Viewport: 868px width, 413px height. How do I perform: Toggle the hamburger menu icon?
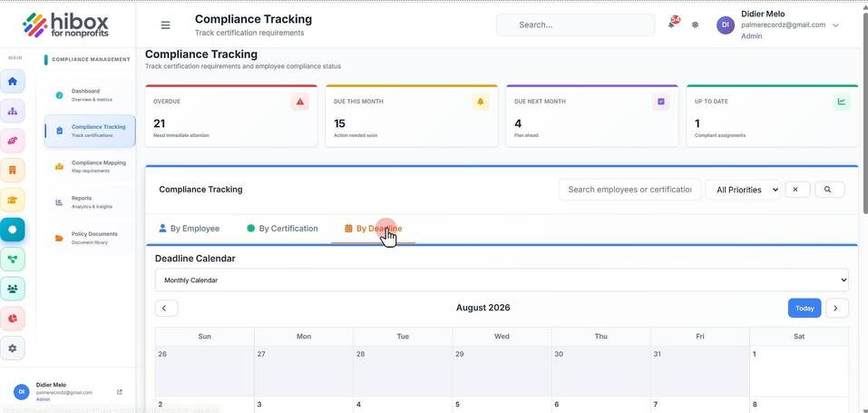tap(165, 25)
